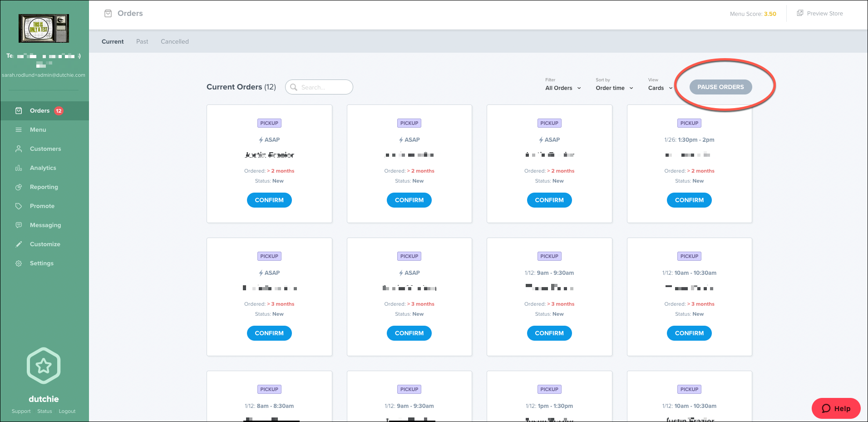This screenshot has width=868, height=422.
Task: Open the Menu section from the sidebar
Action: click(x=18, y=129)
